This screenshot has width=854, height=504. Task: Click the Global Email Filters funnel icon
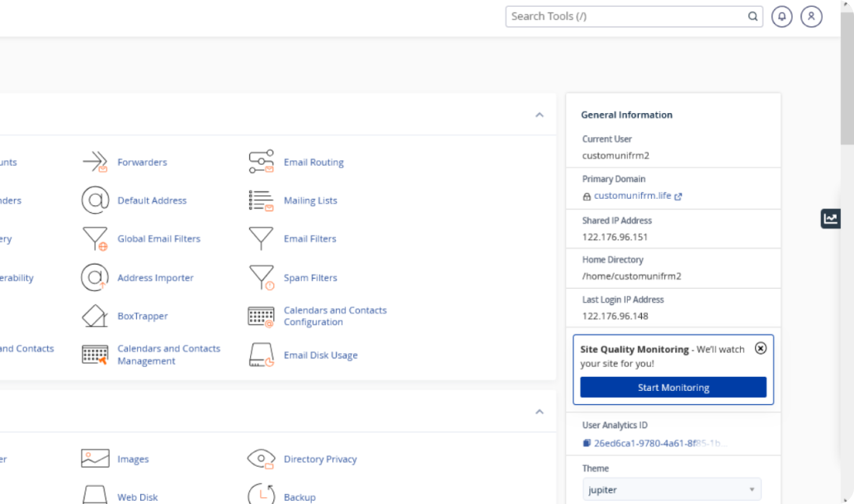(95, 239)
